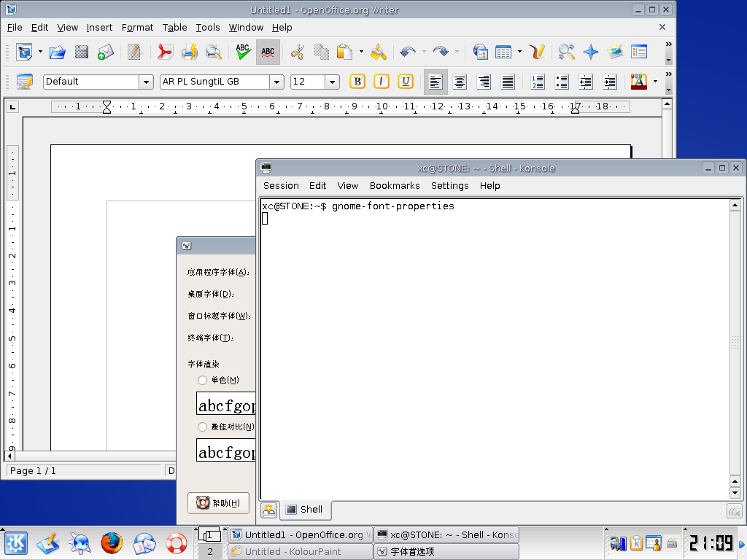Launch Firefox from the panel
The height and width of the screenshot is (560, 747).
[x=112, y=543]
